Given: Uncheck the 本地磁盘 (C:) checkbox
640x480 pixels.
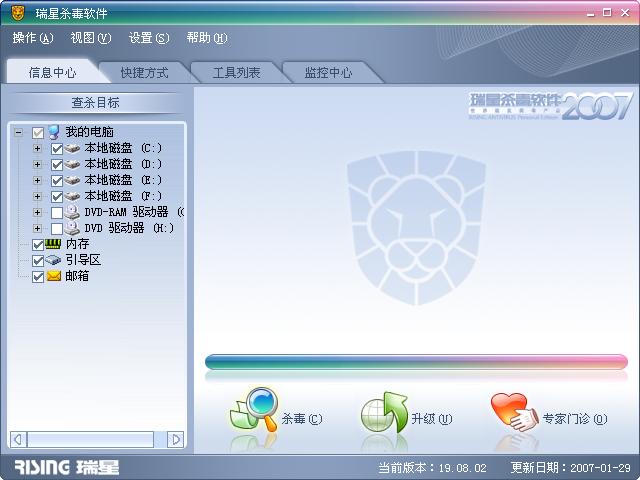Looking at the screenshot, I should point(57,149).
